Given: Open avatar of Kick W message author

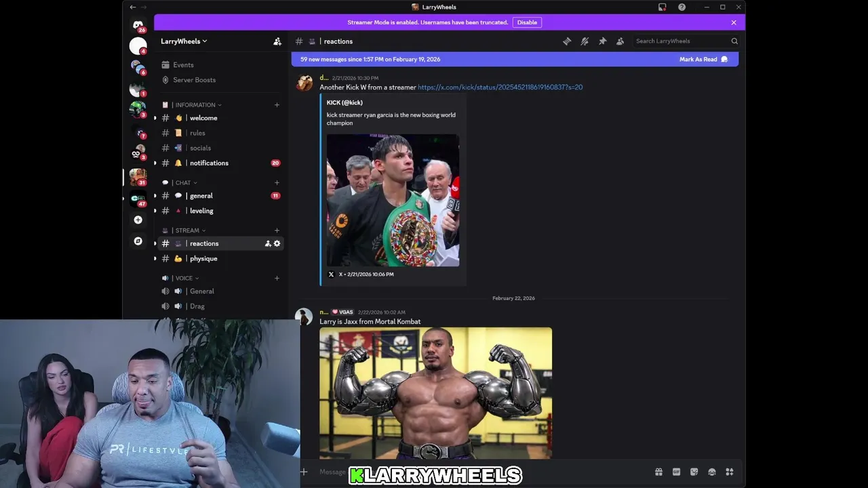Looking at the screenshot, I should [x=304, y=83].
